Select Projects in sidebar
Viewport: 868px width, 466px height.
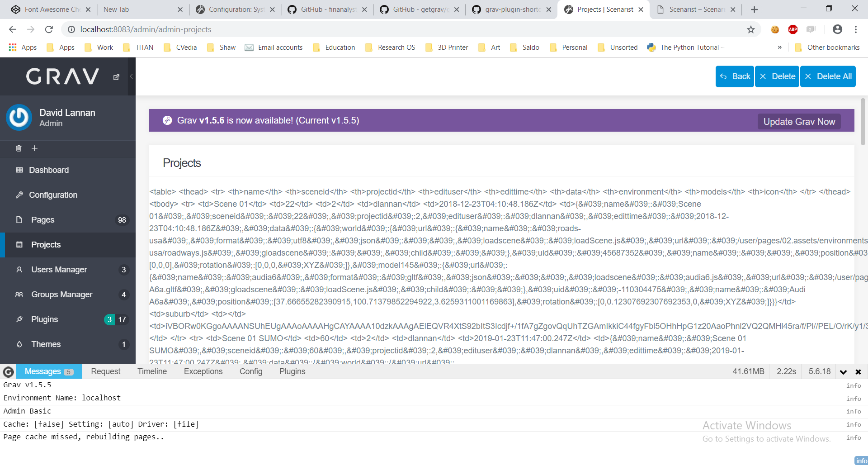pyautogui.click(x=68, y=245)
